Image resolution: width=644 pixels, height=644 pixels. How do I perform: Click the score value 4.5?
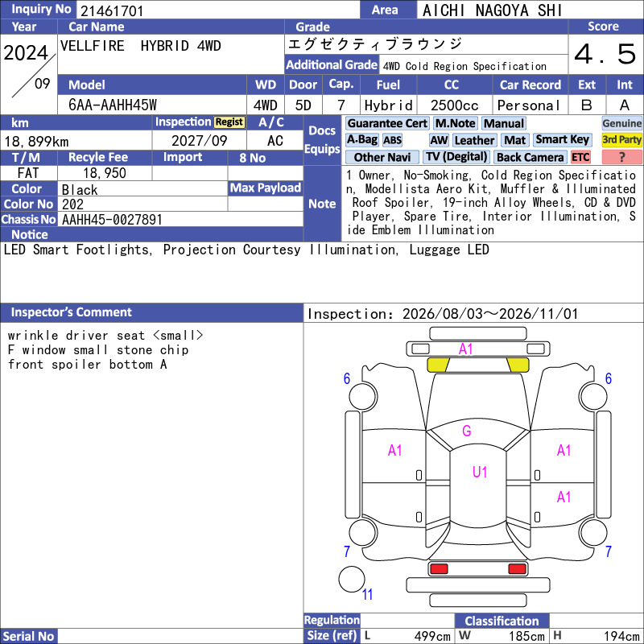605,54
